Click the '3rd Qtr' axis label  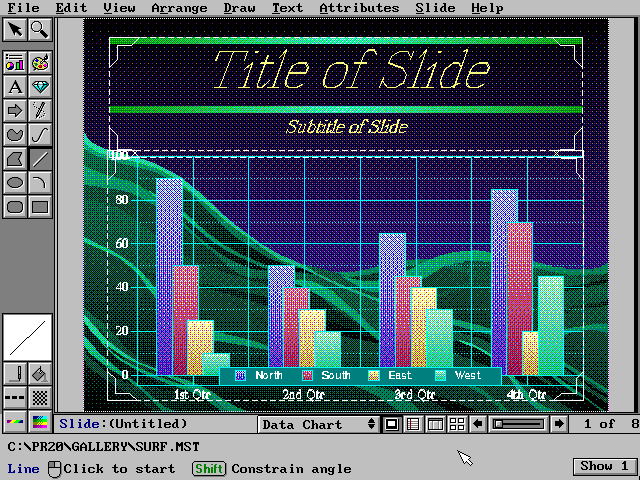tap(415, 395)
